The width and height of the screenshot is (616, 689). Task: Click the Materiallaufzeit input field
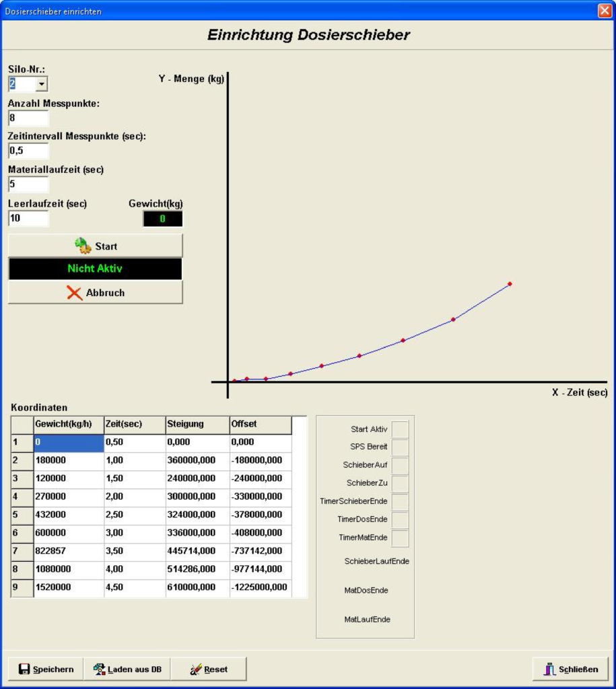pos(28,184)
